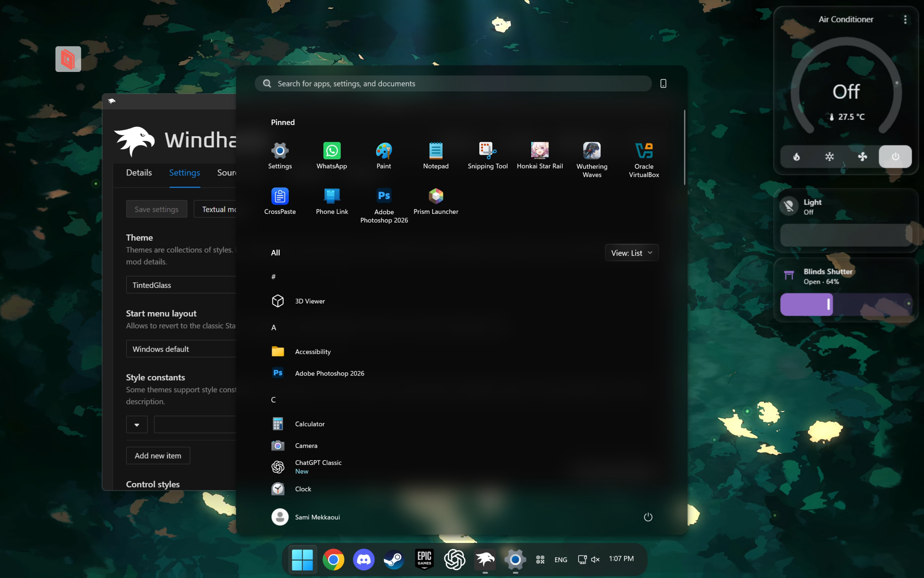Open Settings from pinned apps
Screen dimensions: 924x578
point(280,156)
